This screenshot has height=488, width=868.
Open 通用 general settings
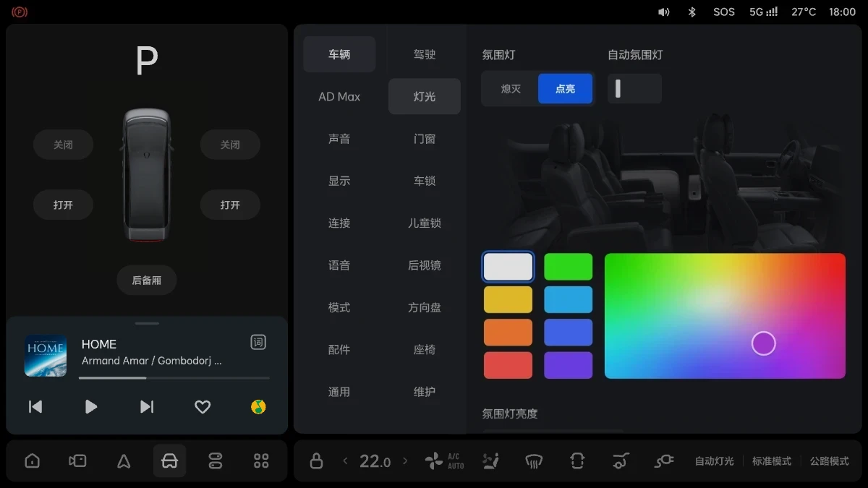pos(339,392)
